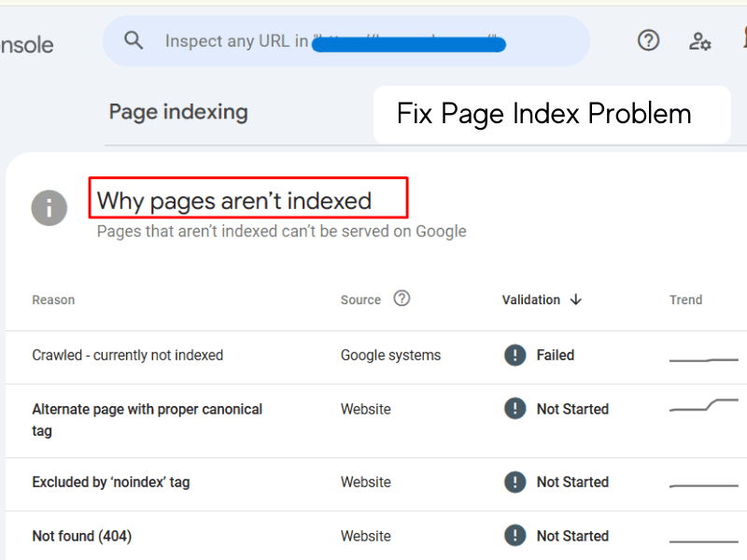Viewport: 747px width, 560px height.
Task: Click the Failed validation label
Action: pyautogui.click(x=556, y=356)
